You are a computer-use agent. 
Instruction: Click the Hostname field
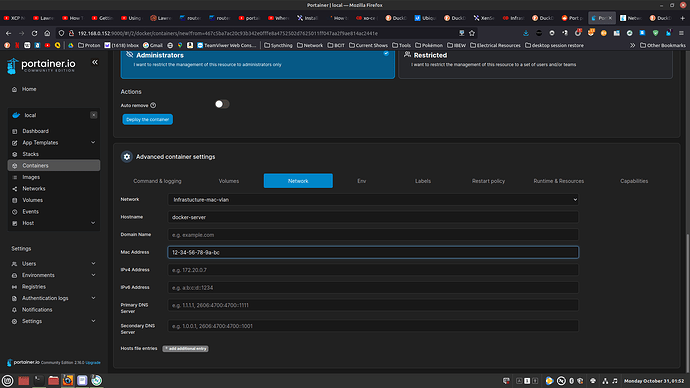click(x=373, y=217)
